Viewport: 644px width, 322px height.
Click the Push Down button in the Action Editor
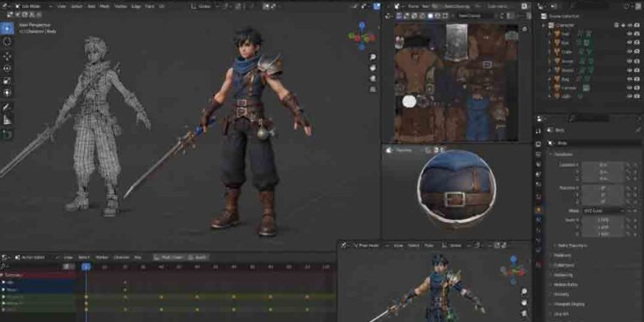168,258
